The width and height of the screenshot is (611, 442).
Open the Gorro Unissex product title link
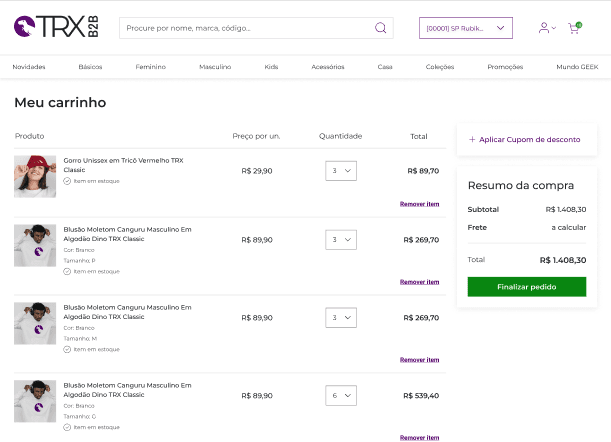123,160
